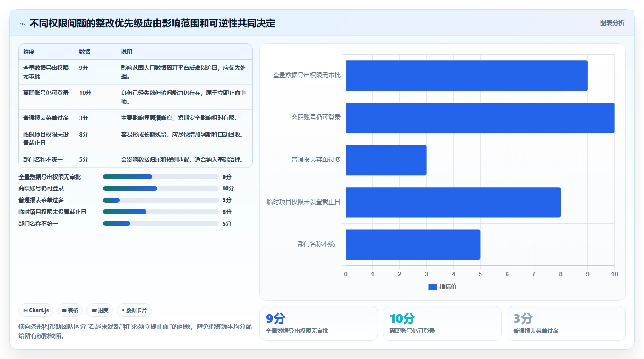Click the 全量数据导出权限无审批 progress bar
The height and width of the screenshot is (359, 644).
[x=161, y=177]
